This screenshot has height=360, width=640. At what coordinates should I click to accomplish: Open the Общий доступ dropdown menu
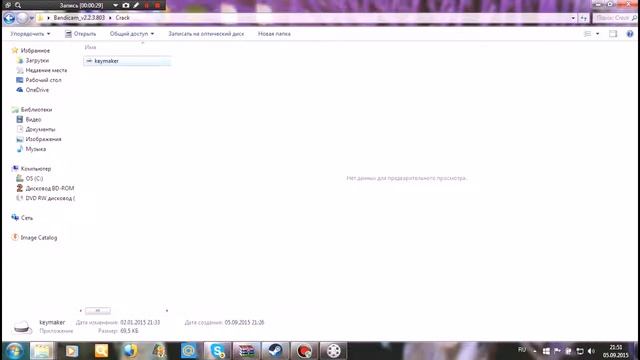tap(132, 34)
